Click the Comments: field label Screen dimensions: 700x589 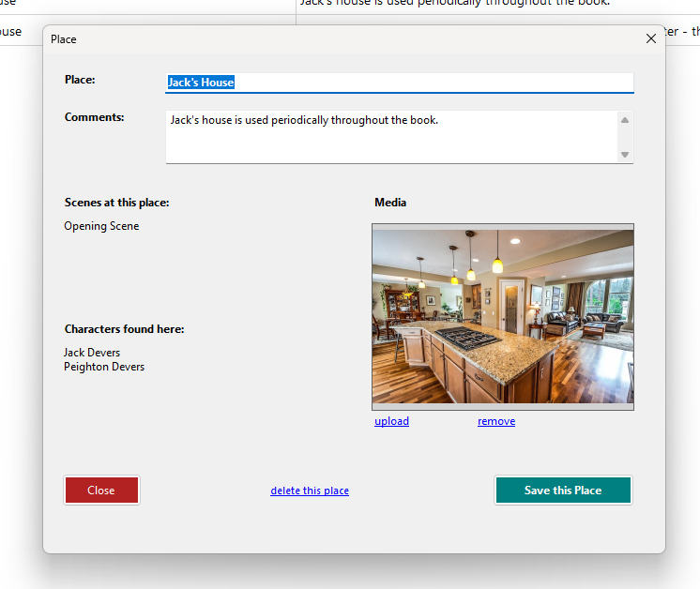(94, 117)
